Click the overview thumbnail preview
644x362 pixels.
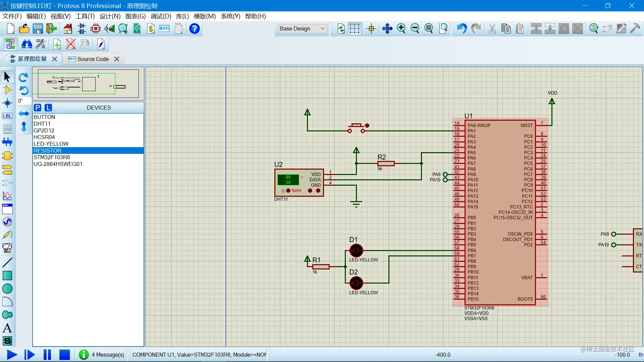click(x=88, y=84)
